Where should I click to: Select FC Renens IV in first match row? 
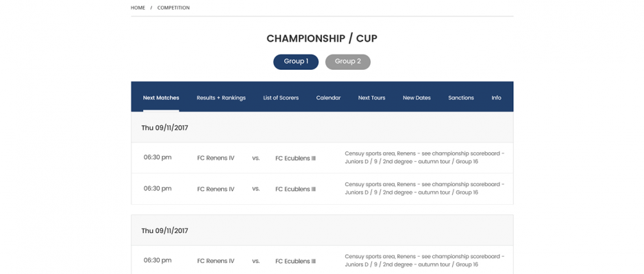(216, 158)
